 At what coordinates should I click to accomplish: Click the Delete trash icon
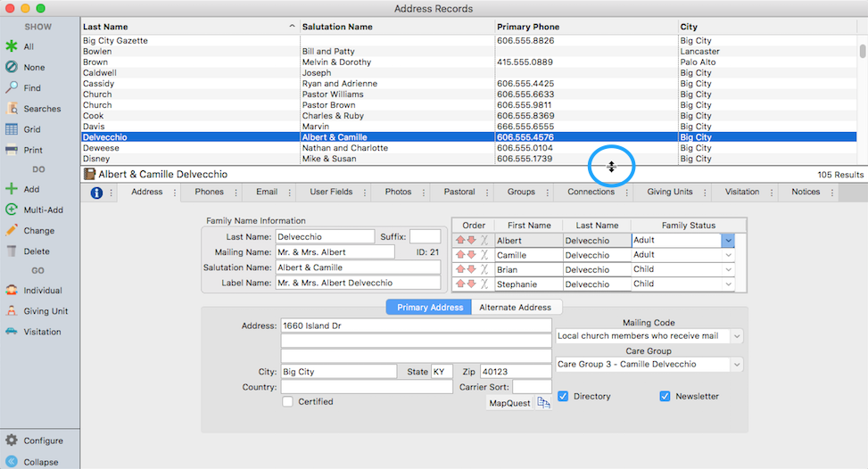12,251
